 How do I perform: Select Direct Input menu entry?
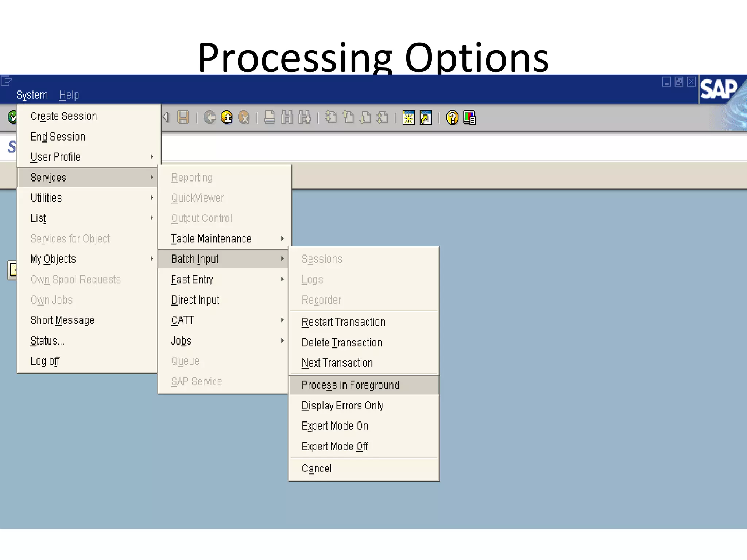pyautogui.click(x=223, y=300)
